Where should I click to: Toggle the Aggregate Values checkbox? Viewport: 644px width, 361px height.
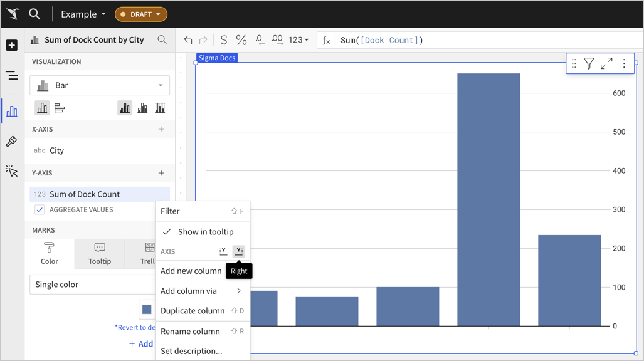[x=40, y=210]
